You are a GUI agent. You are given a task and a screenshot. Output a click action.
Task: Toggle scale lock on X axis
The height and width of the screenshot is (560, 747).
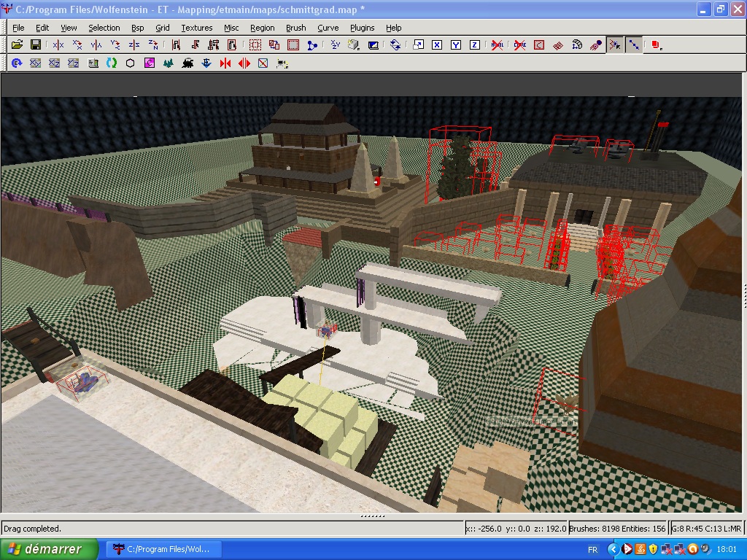[x=437, y=44]
